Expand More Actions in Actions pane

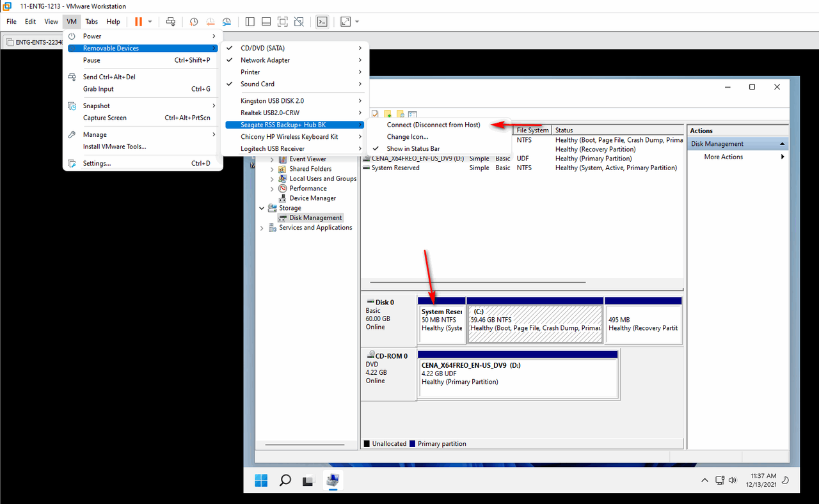(x=738, y=157)
